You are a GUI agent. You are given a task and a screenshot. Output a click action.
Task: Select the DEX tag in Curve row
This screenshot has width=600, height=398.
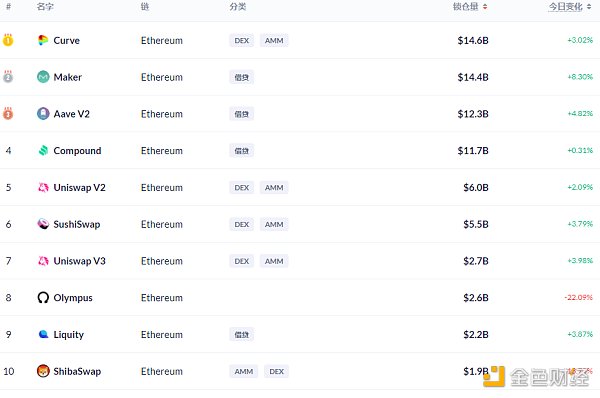(x=241, y=41)
